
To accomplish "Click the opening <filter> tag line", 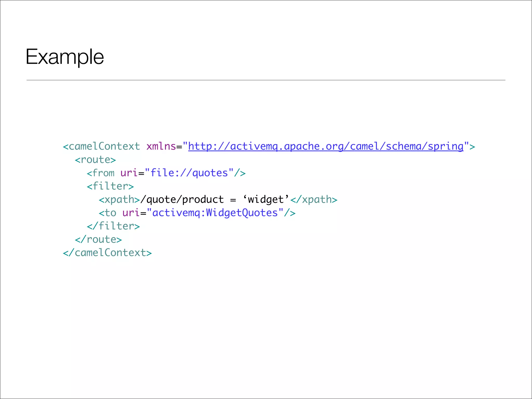I will (110, 186).
